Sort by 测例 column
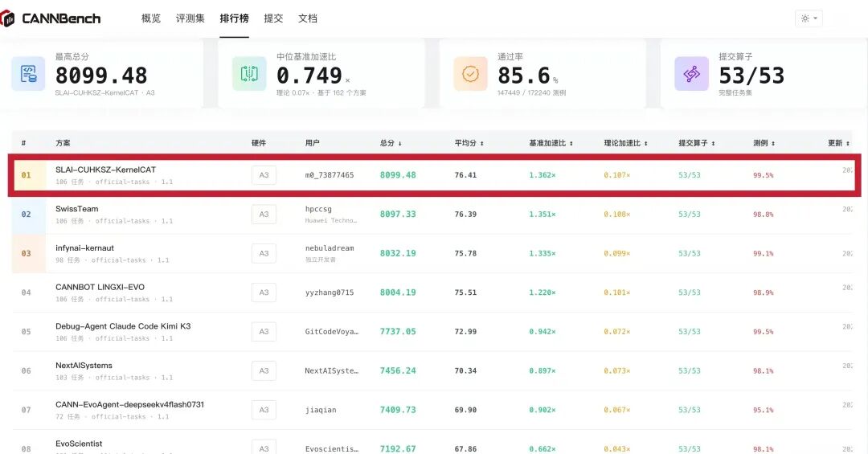Viewport: 868px width, 454px height. [x=764, y=143]
